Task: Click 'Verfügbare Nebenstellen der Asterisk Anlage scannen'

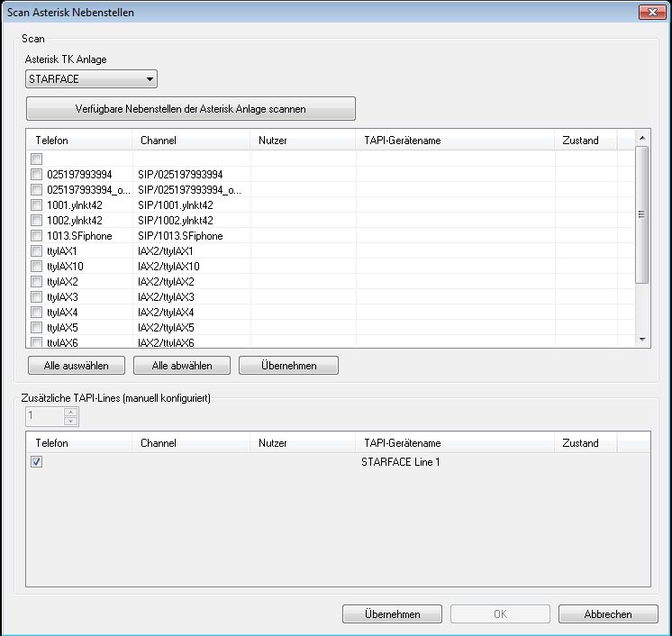Action: click(x=191, y=109)
